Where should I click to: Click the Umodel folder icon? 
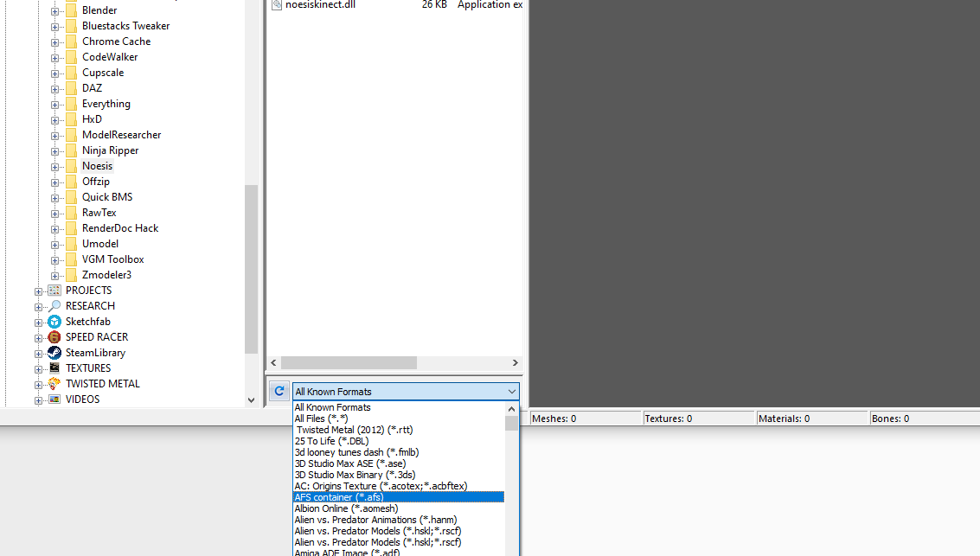[x=71, y=244]
